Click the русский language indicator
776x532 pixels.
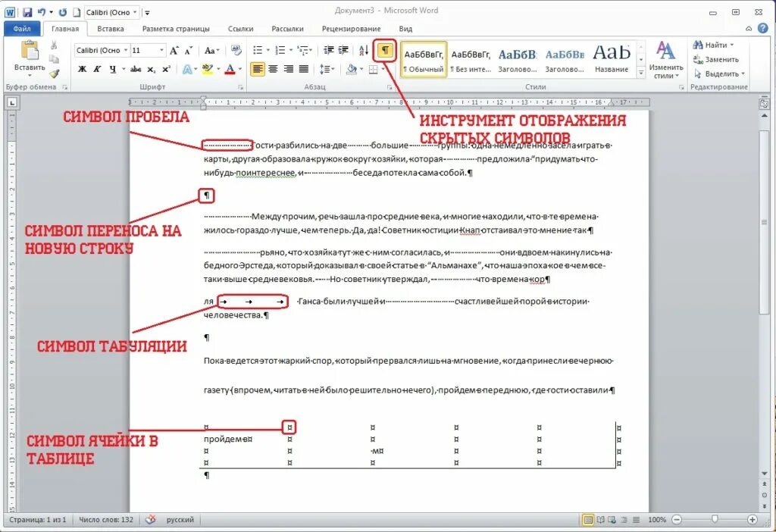click(x=180, y=520)
